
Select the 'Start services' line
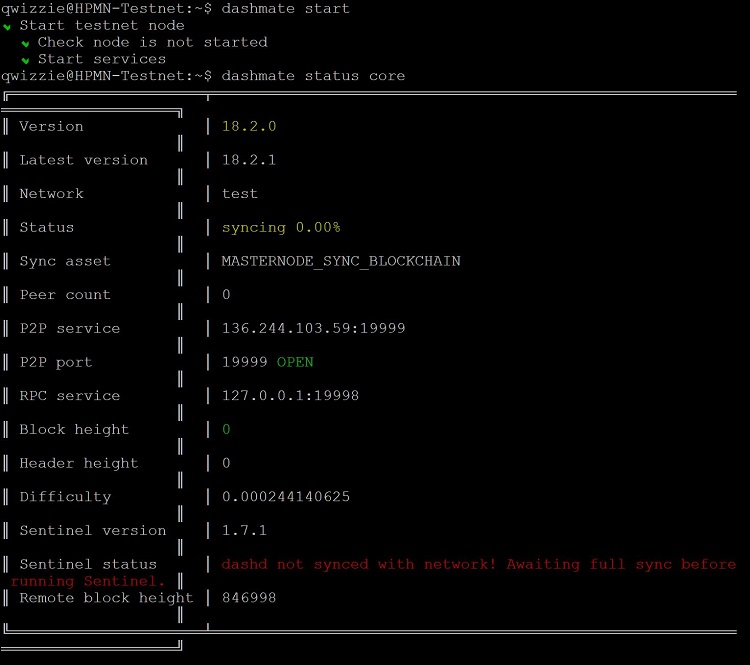102,59
